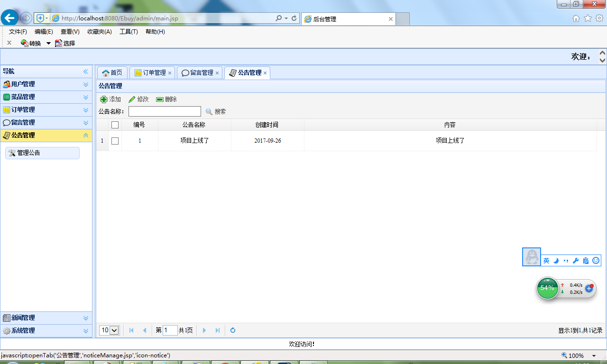Go to the first page of results

(x=131, y=330)
